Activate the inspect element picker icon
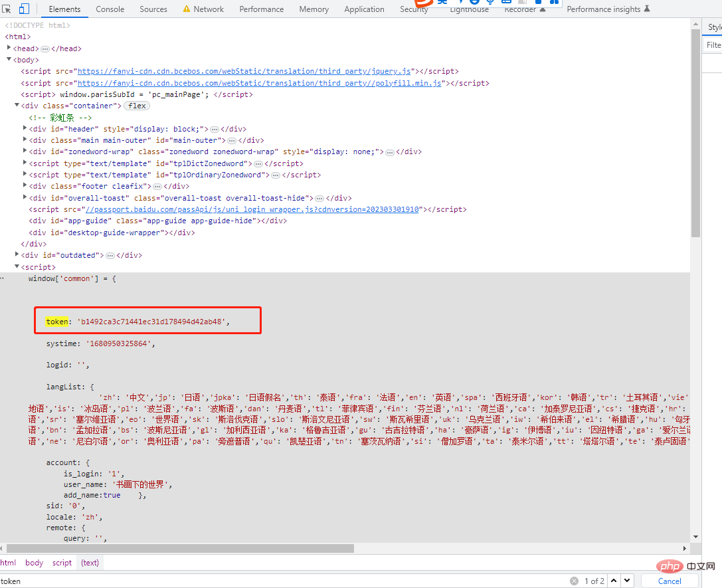Image resolution: width=722 pixels, height=588 pixels. (x=7, y=9)
